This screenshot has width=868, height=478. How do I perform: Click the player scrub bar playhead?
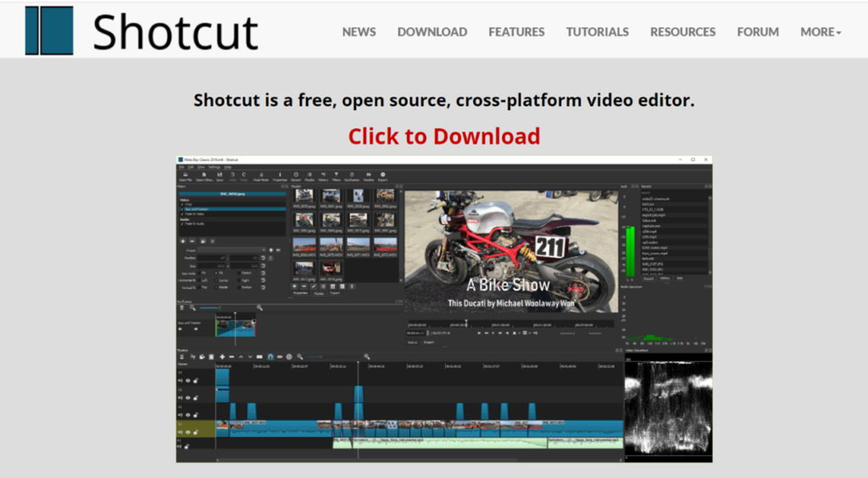pyautogui.click(x=466, y=322)
